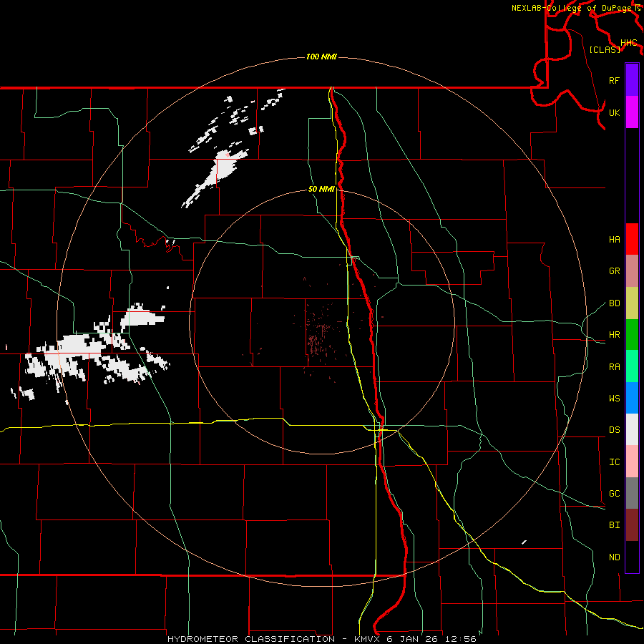Click the BD legend label
Image resolution: width=644 pixels, height=644 pixels.
(615, 303)
